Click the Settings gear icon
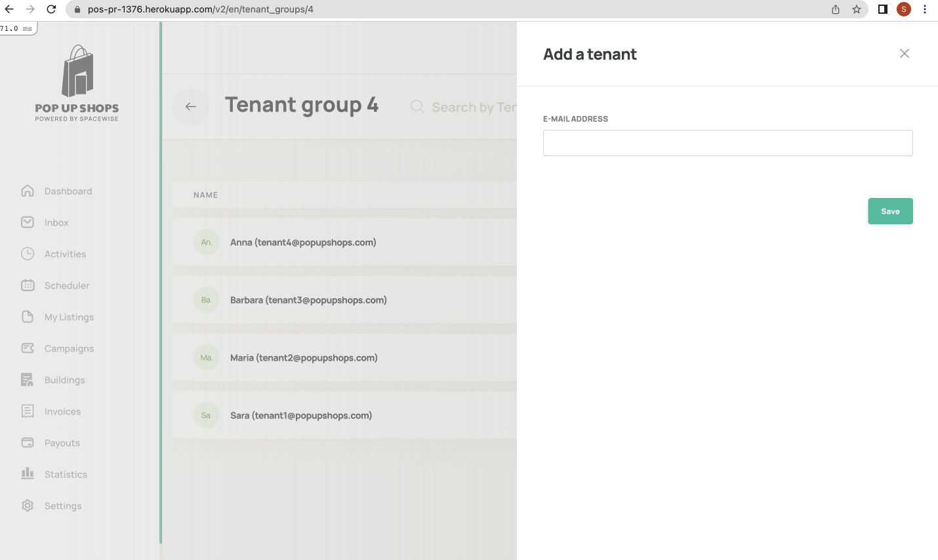938x560 pixels. pyautogui.click(x=28, y=506)
